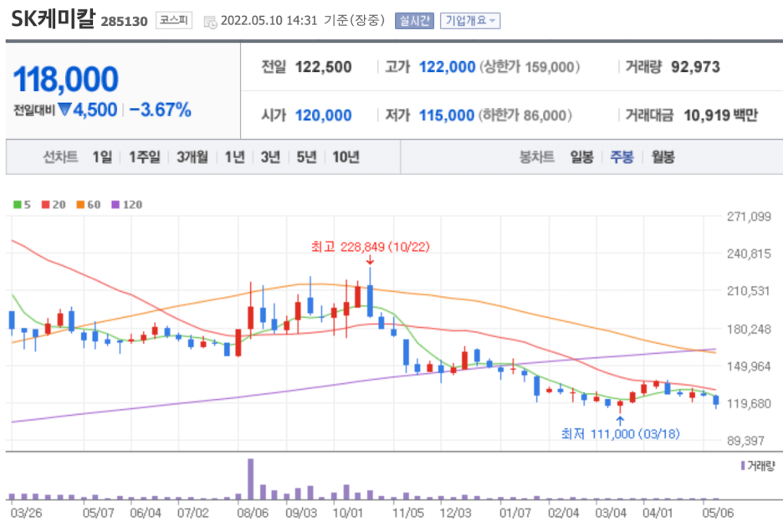
Task: Click the purple 거래량 legend marker
Action: point(743,466)
